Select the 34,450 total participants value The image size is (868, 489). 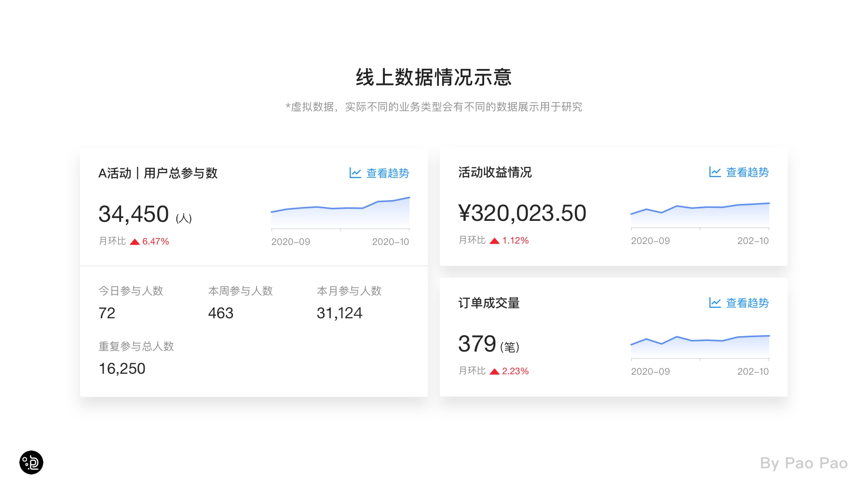coord(134,214)
